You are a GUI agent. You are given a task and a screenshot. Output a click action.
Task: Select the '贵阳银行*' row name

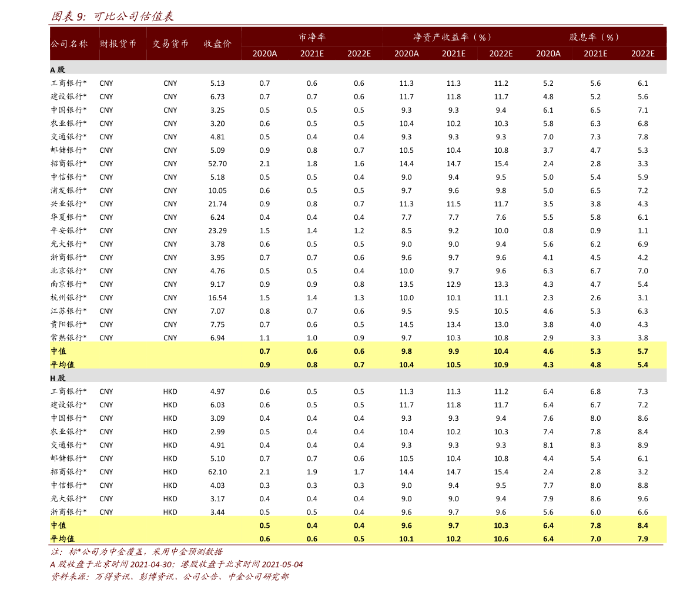[68, 324]
